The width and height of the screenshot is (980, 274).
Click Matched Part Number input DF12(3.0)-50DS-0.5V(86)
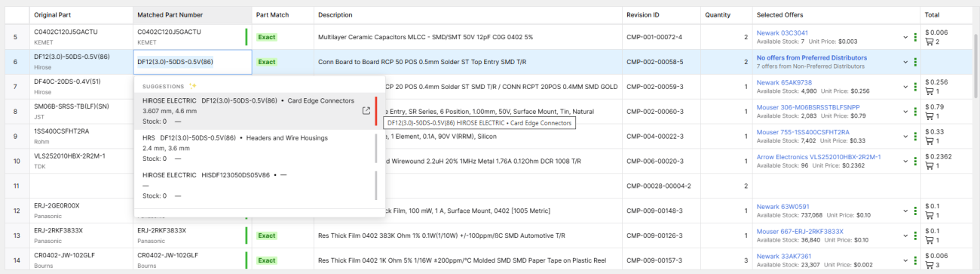click(192, 62)
